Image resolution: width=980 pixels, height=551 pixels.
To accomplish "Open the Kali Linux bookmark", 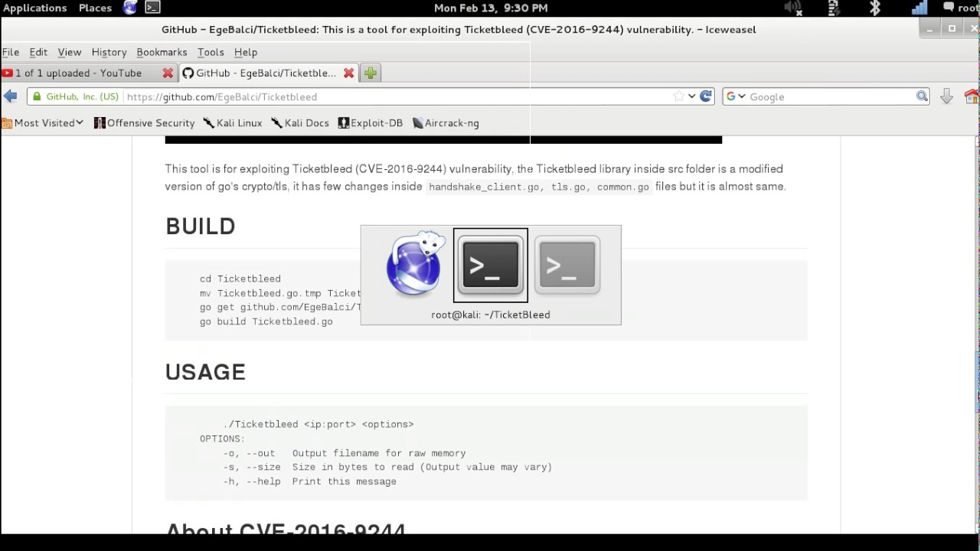I will (233, 122).
